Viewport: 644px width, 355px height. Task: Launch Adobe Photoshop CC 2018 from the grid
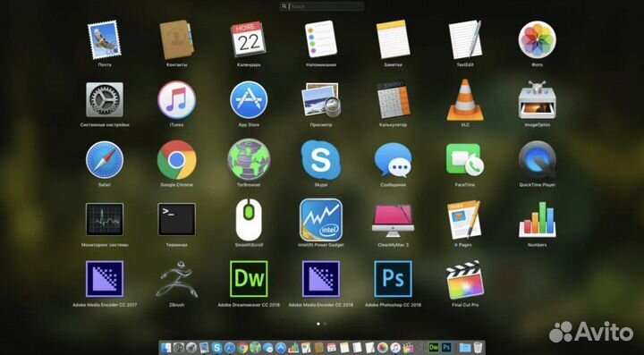coord(393,279)
